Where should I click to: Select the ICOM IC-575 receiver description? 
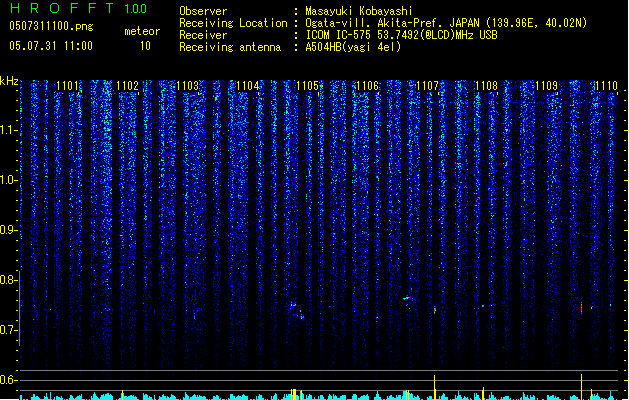(x=401, y=35)
